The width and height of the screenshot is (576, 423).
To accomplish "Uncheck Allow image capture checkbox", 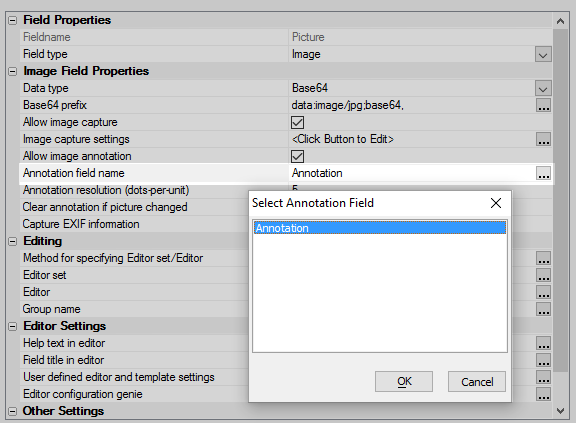I will coord(297,122).
